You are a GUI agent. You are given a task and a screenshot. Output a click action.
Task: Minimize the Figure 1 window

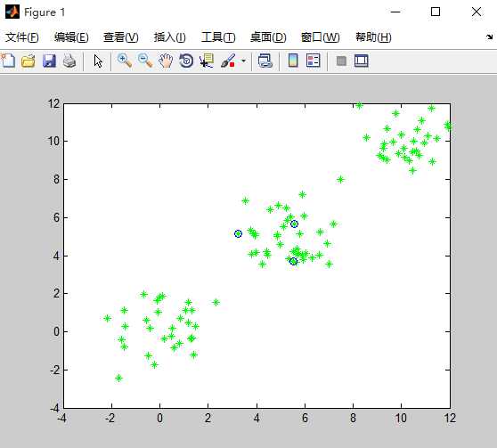coord(395,12)
